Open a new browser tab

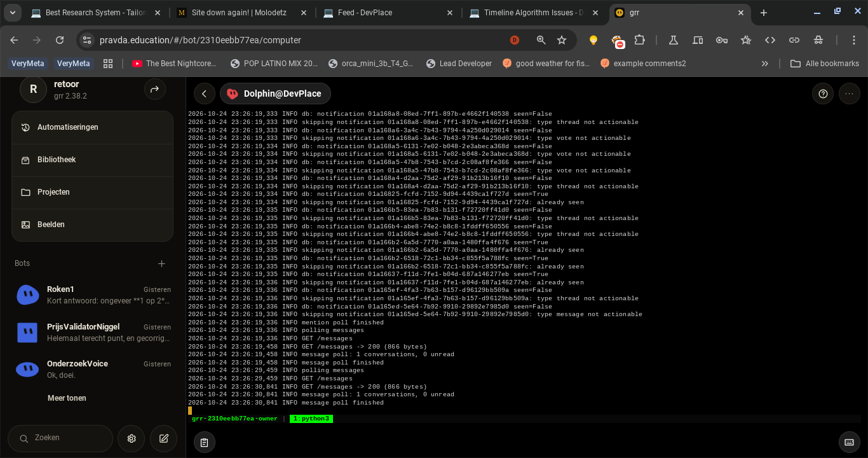[x=764, y=13]
